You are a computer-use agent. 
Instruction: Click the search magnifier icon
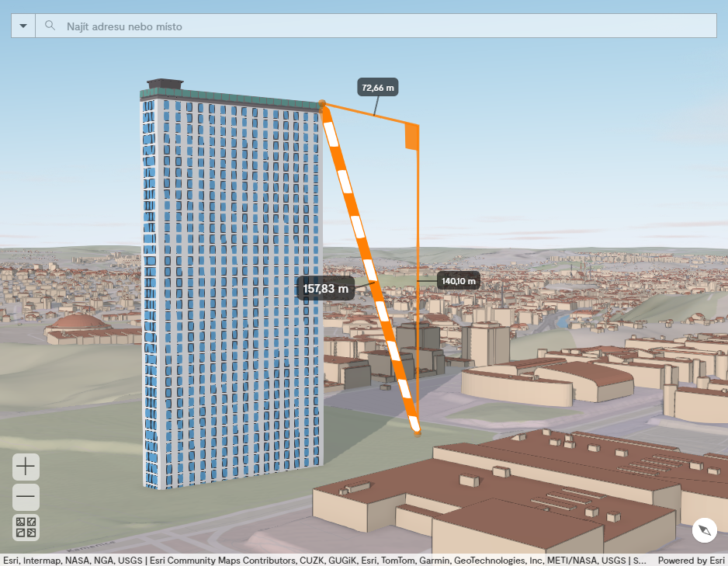coord(50,26)
